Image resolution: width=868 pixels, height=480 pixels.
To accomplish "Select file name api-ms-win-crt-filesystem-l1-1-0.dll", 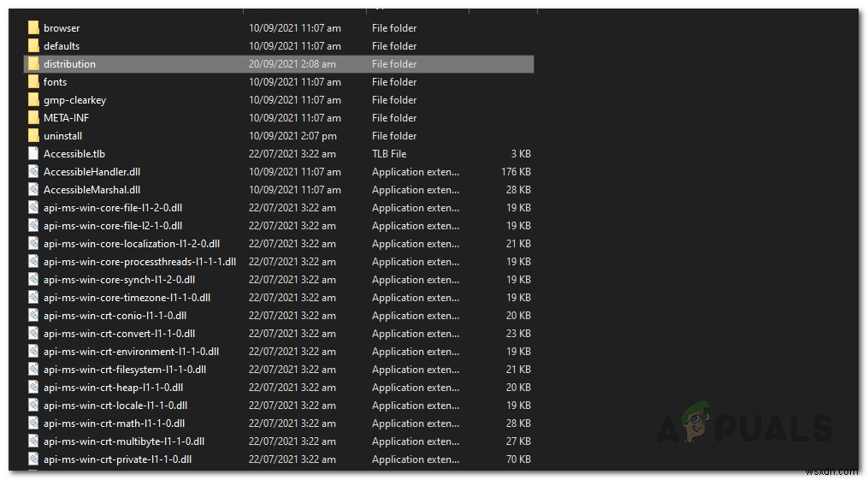I will pos(125,370).
